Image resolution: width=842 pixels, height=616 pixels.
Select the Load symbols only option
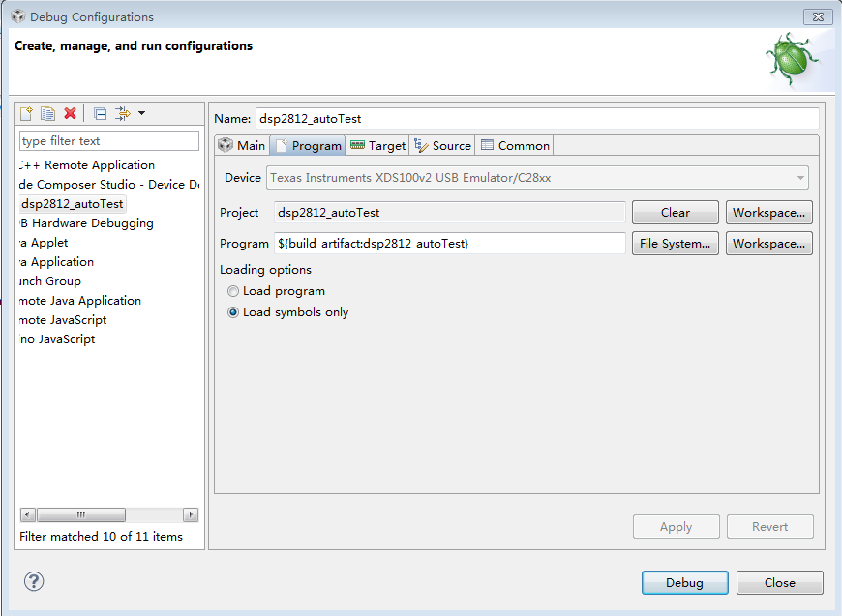(233, 312)
